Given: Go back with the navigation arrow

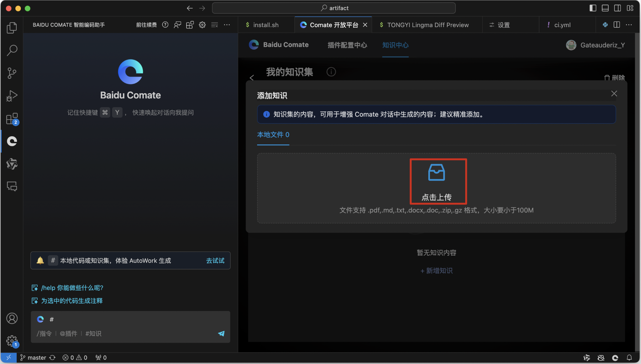Looking at the screenshot, I should pyautogui.click(x=190, y=8).
